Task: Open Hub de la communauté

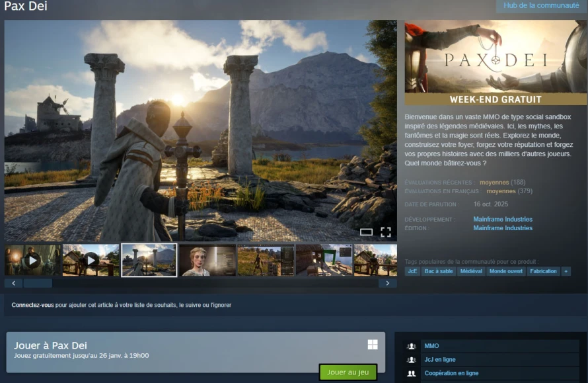Action: [541, 5]
